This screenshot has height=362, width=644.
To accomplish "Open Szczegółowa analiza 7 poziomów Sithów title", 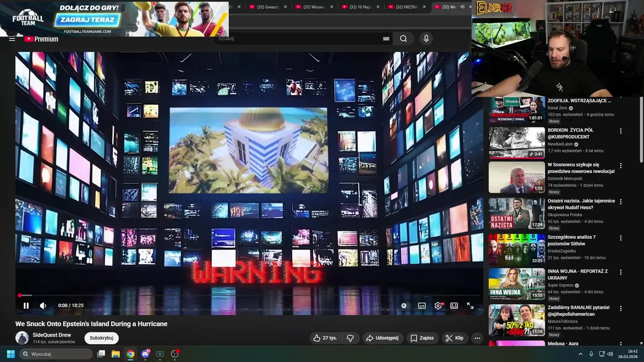I will point(573,240).
